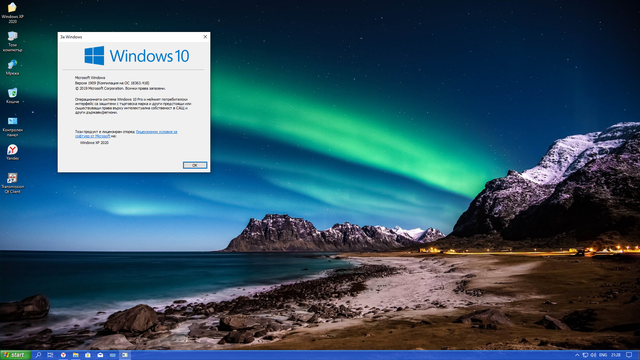Click the 2019 Microsoft Corporation copyright line
The image size is (640, 360).
(120, 88)
